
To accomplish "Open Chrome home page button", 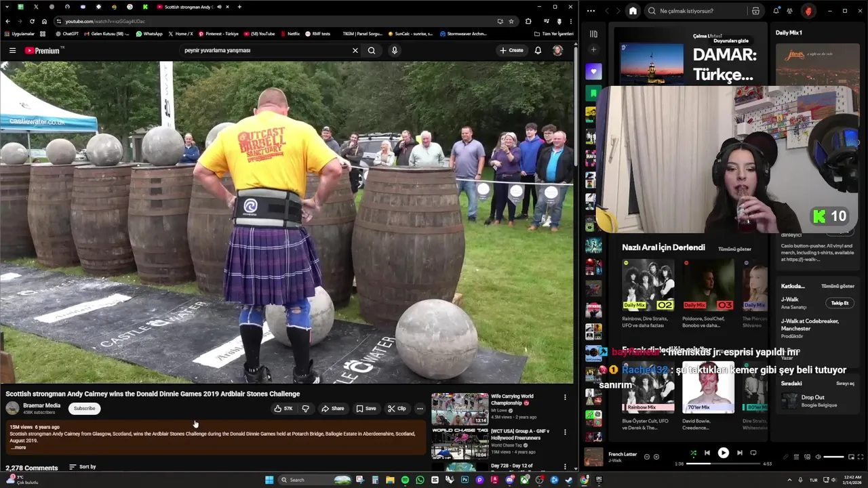I will pos(44,21).
